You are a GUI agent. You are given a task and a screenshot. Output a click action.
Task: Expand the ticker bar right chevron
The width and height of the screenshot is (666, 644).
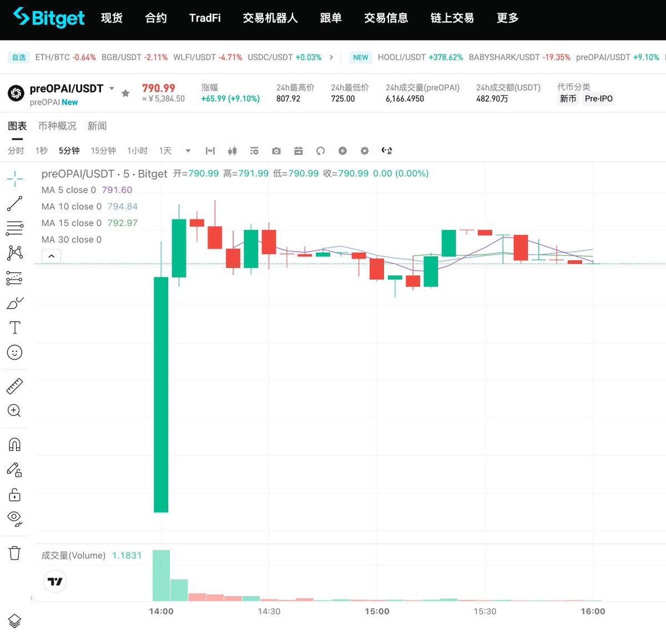click(331, 57)
